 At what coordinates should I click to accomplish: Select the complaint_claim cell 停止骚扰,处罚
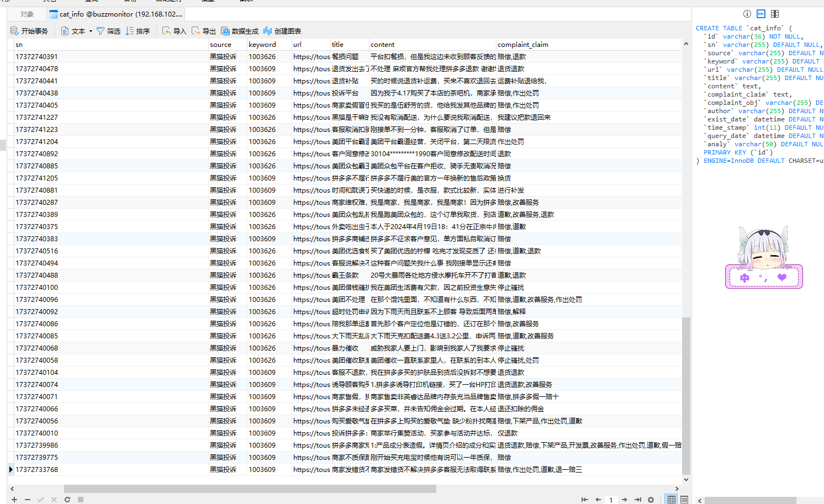click(x=588, y=360)
